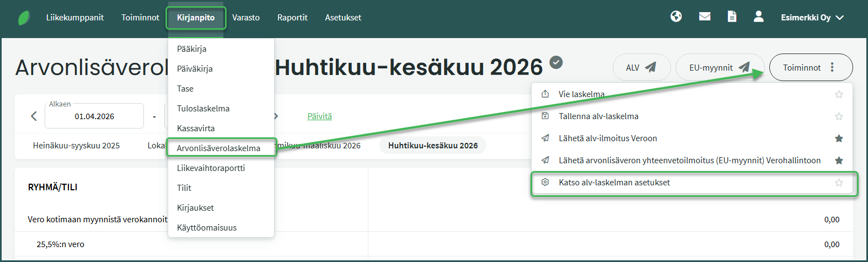Open the user profile icon

point(759,17)
